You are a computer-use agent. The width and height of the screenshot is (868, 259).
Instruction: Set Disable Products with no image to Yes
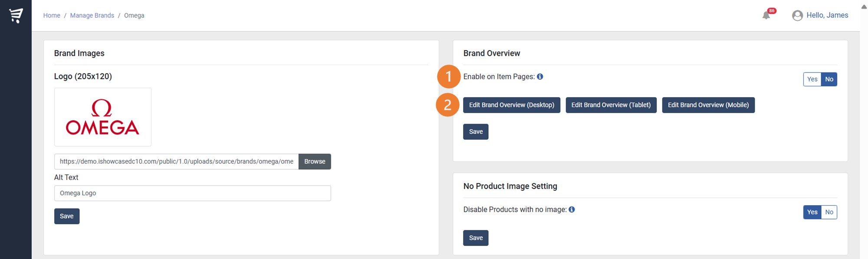click(x=812, y=212)
